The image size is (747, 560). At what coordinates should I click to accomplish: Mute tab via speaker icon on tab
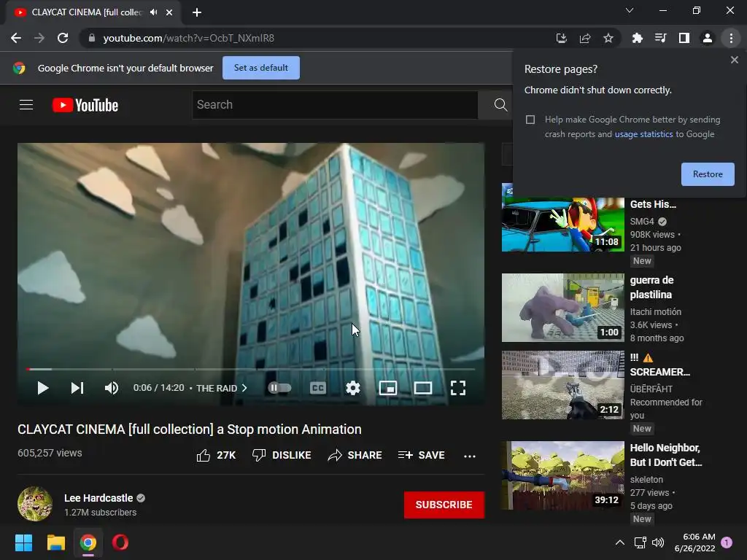pyautogui.click(x=153, y=12)
